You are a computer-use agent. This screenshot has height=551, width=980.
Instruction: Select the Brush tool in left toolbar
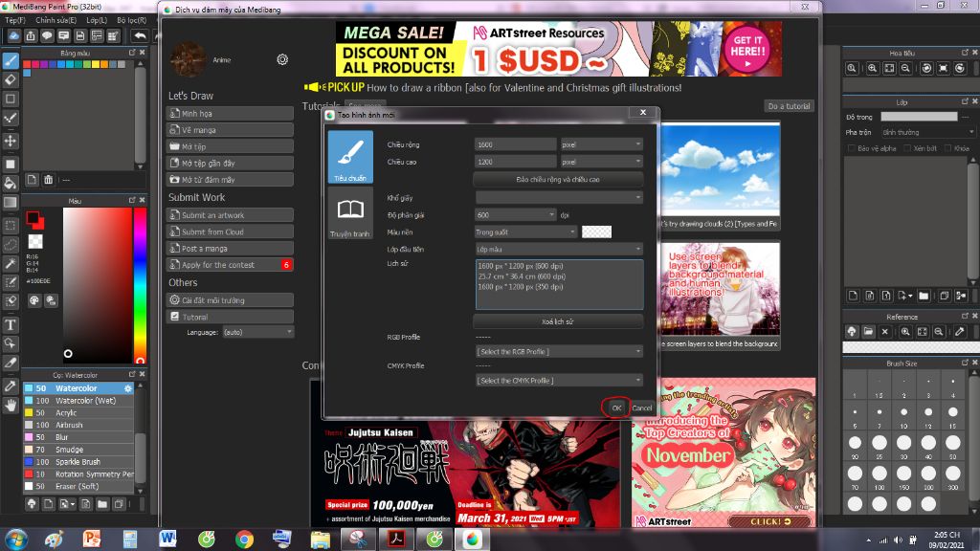click(x=11, y=60)
